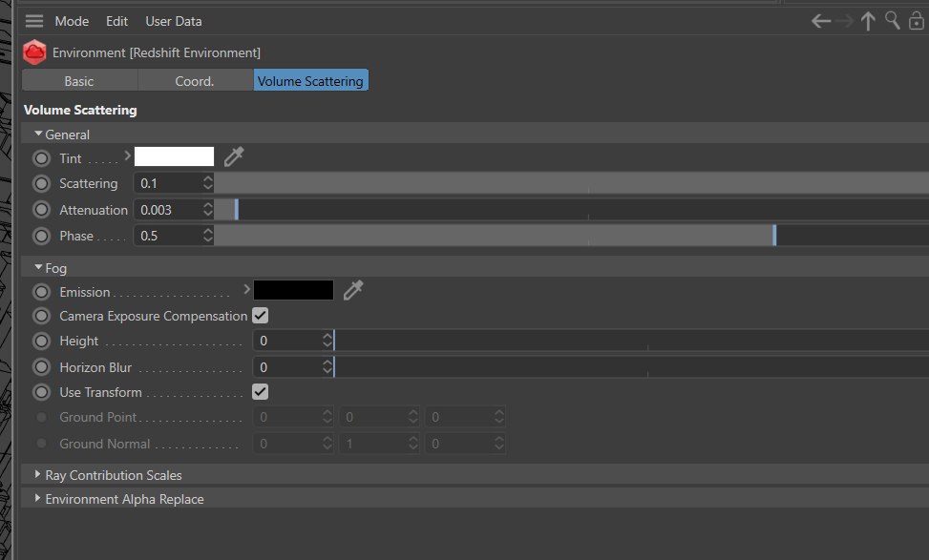Toggle keyframe dot for Camera Exposure Compensation
Viewport: 929px width, 560px height.
(x=41, y=316)
